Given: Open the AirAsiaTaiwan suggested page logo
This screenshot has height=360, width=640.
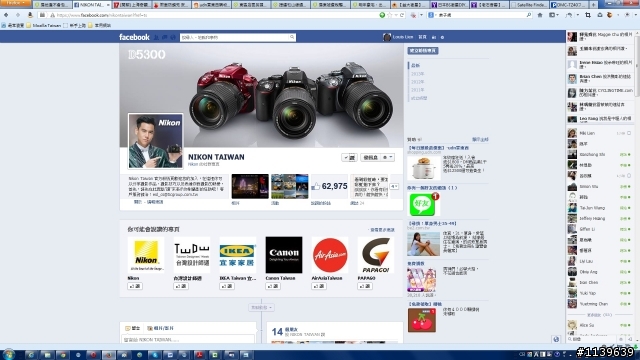Looking at the screenshot, I should tap(330, 255).
